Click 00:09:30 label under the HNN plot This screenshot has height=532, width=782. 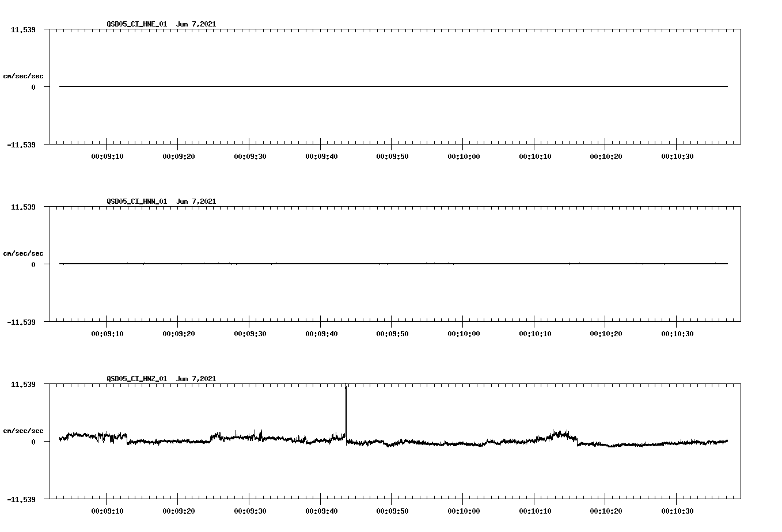(x=250, y=334)
